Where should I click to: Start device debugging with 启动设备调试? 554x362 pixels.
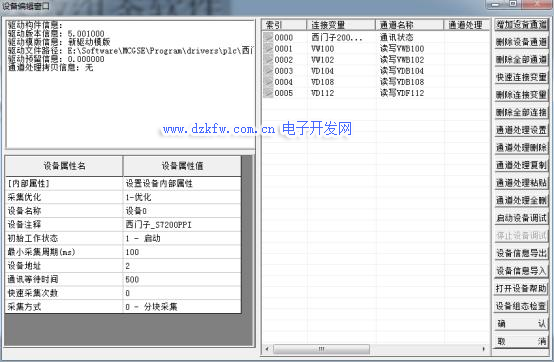[521, 218]
